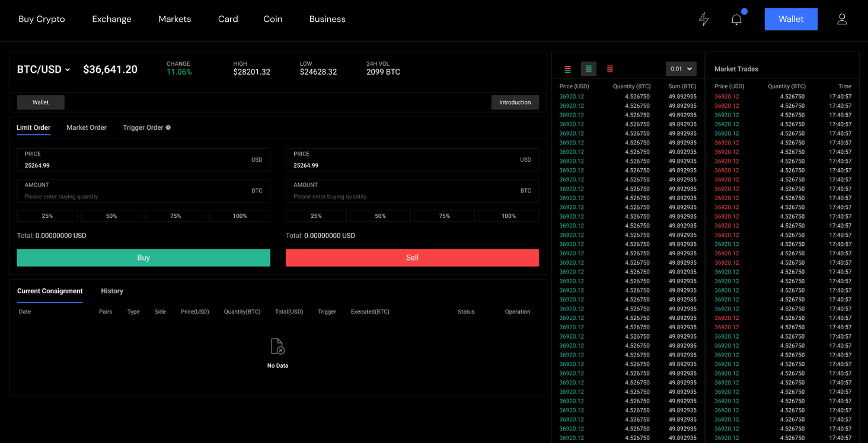Choose 50% in the sell form
The image size is (868, 443).
380,216
